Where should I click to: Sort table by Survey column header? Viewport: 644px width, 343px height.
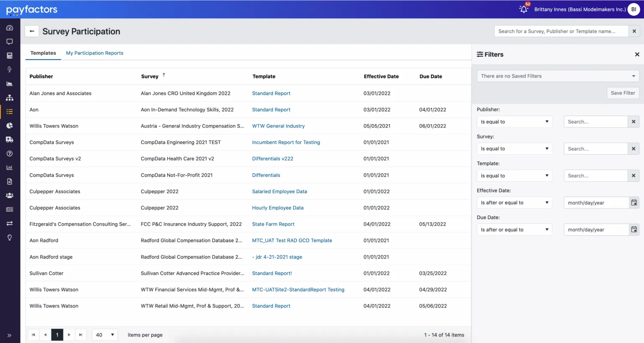(150, 76)
